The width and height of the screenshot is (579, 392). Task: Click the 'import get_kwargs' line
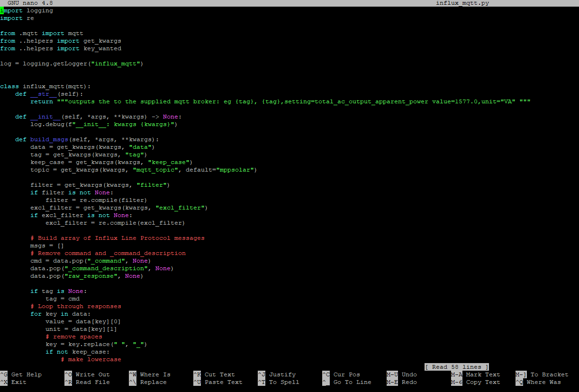(x=61, y=41)
